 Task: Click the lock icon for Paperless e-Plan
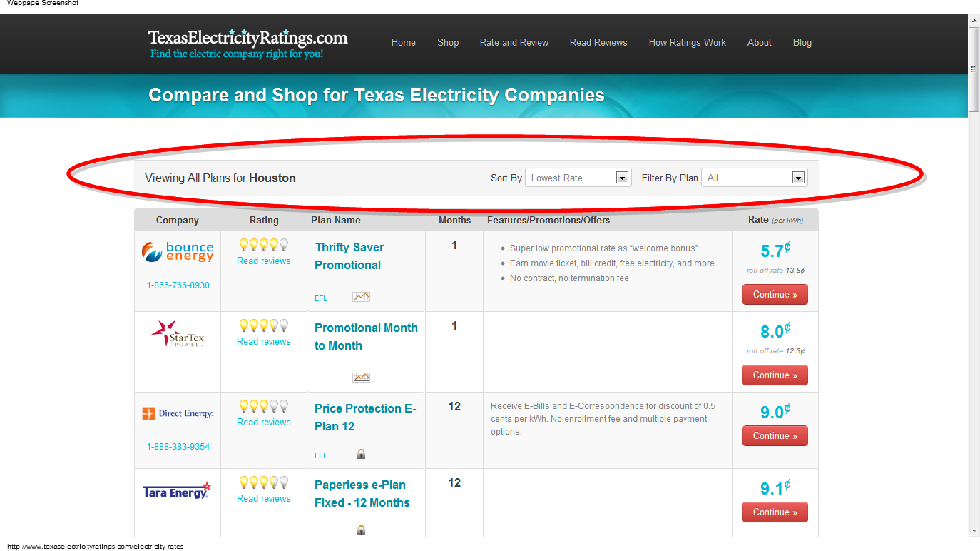pos(361,530)
